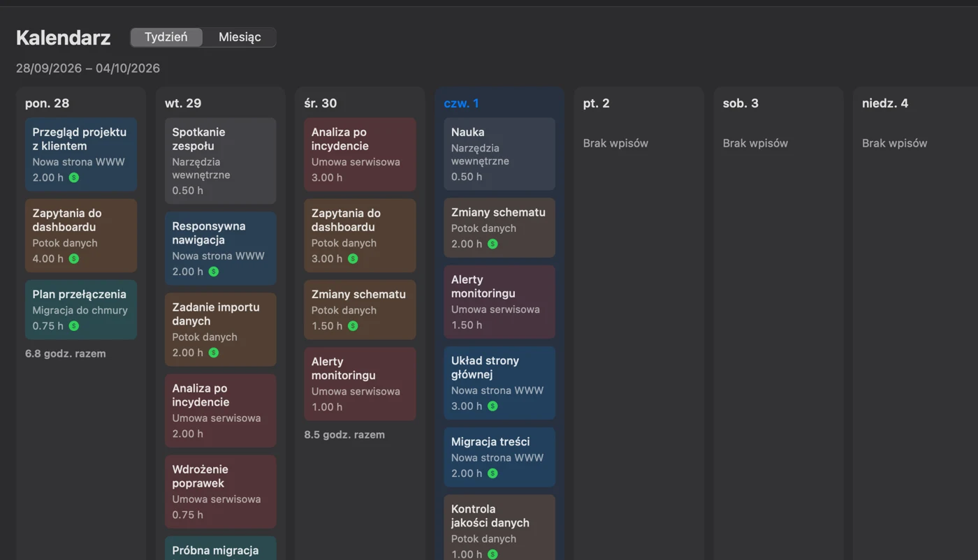Click billable icon on Wednesday Zapytania do dashboardu
The height and width of the screenshot is (560, 978).
pos(353,258)
